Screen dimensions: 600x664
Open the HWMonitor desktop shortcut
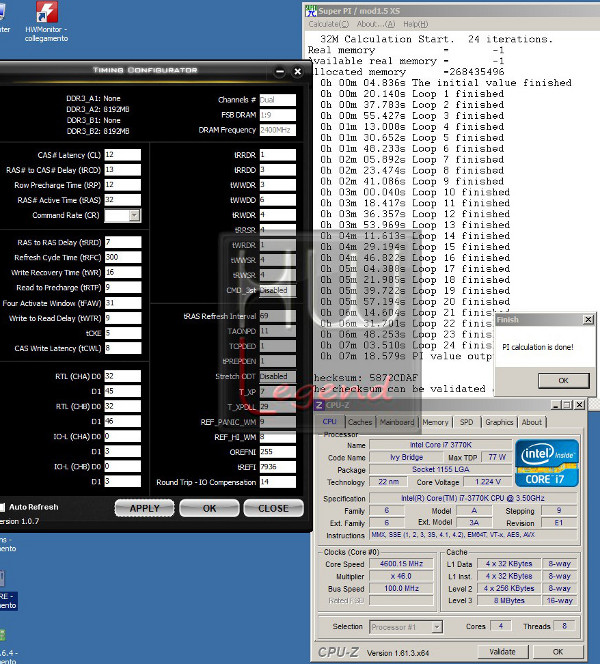click(46, 22)
